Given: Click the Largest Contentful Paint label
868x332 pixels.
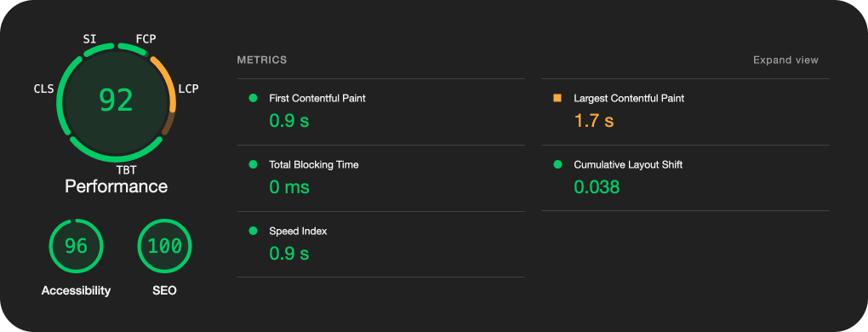Looking at the screenshot, I should (629, 99).
